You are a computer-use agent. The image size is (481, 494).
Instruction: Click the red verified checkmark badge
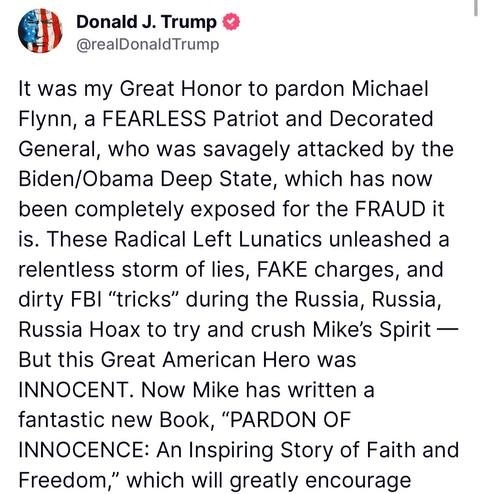[231, 22]
